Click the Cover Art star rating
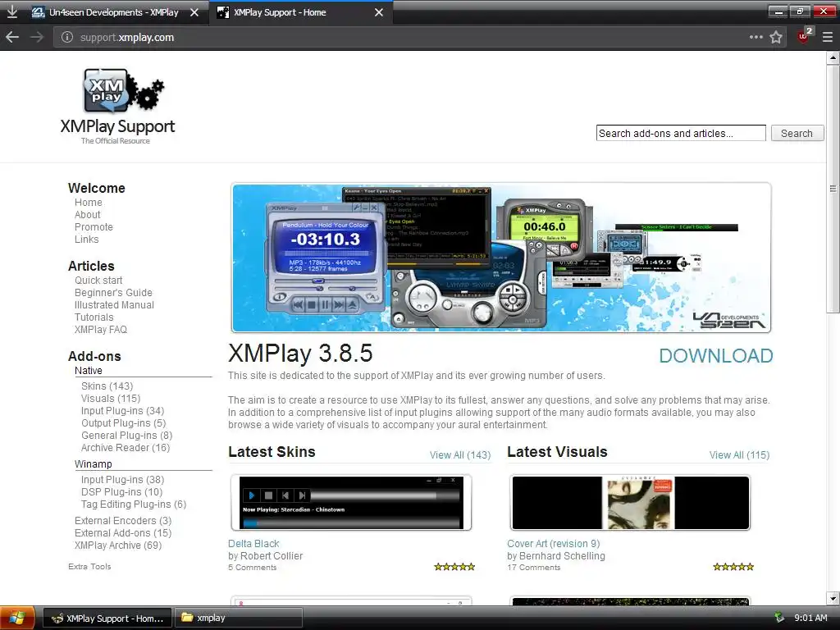This screenshot has width=840, height=630. 733,567
